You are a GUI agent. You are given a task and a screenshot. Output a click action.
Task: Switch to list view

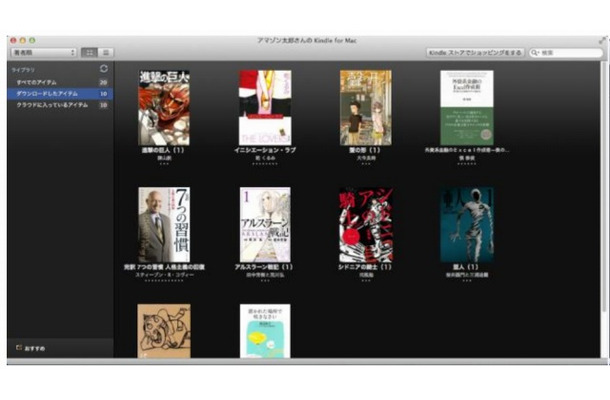click(x=105, y=53)
